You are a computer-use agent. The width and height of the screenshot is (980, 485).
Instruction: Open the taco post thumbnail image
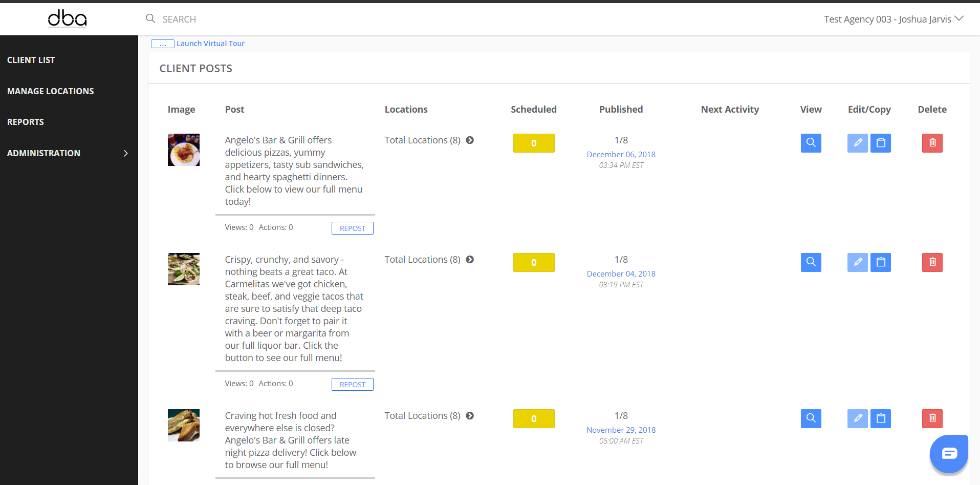click(184, 269)
